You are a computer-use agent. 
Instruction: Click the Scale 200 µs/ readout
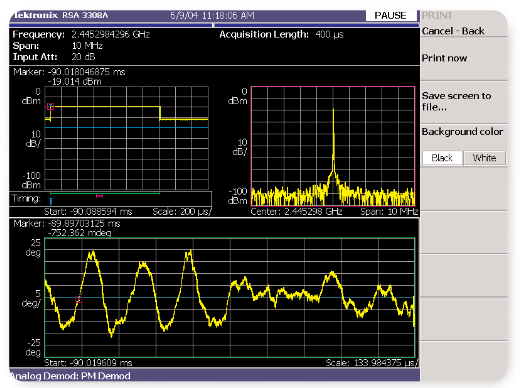[182, 212]
